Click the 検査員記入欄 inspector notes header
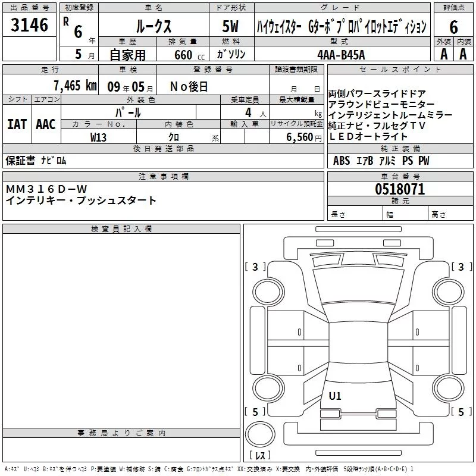Screen dimensions: 476x476 [x=121, y=229]
